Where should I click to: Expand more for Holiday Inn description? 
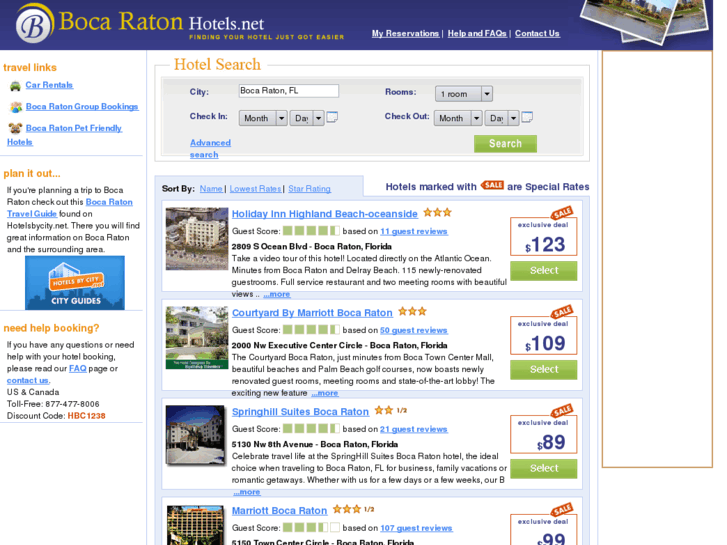coord(277,294)
